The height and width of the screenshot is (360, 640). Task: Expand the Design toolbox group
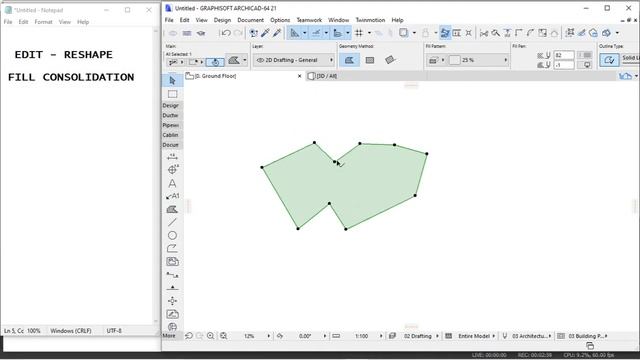[171, 106]
